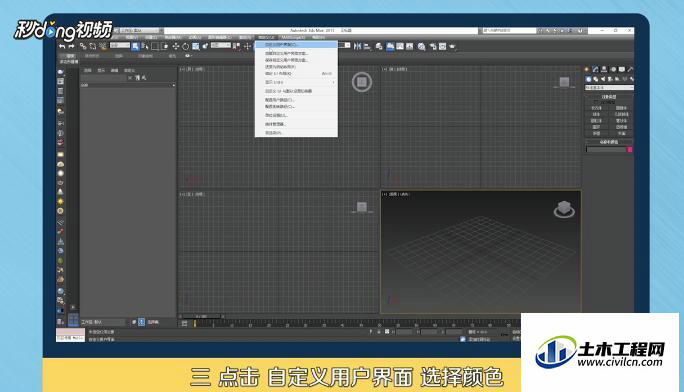The height and width of the screenshot is (392, 684).
Task: Select the Geometry category in Create panel
Action: (x=588, y=79)
